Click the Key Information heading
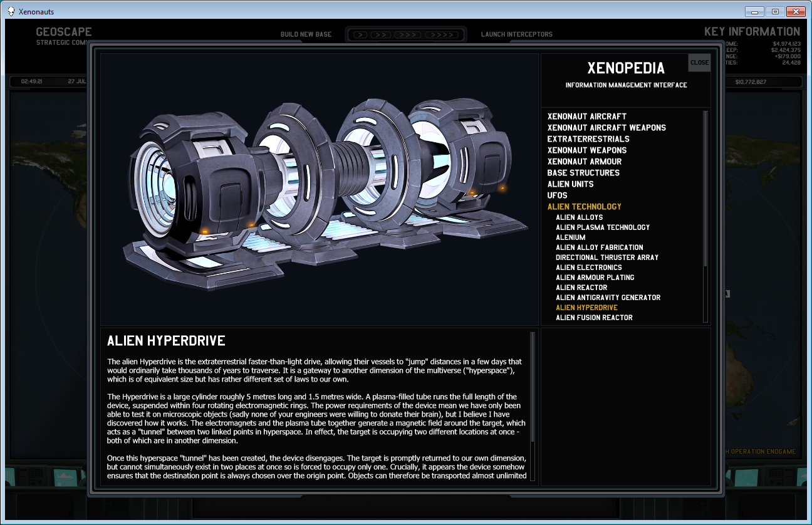This screenshot has width=812, height=525. (x=752, y=32)
